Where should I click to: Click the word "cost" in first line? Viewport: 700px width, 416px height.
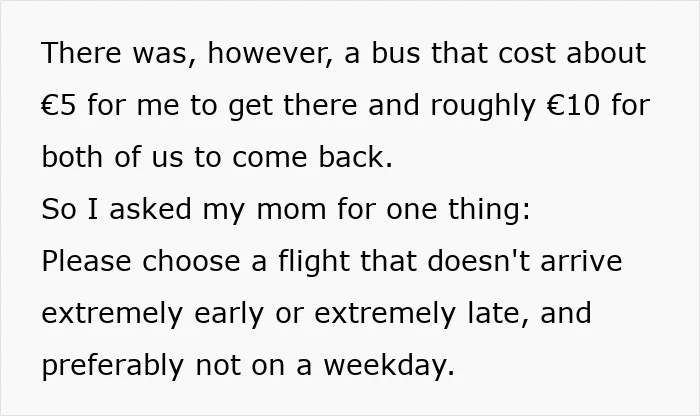pyautogui.click(x=527, y=53)
